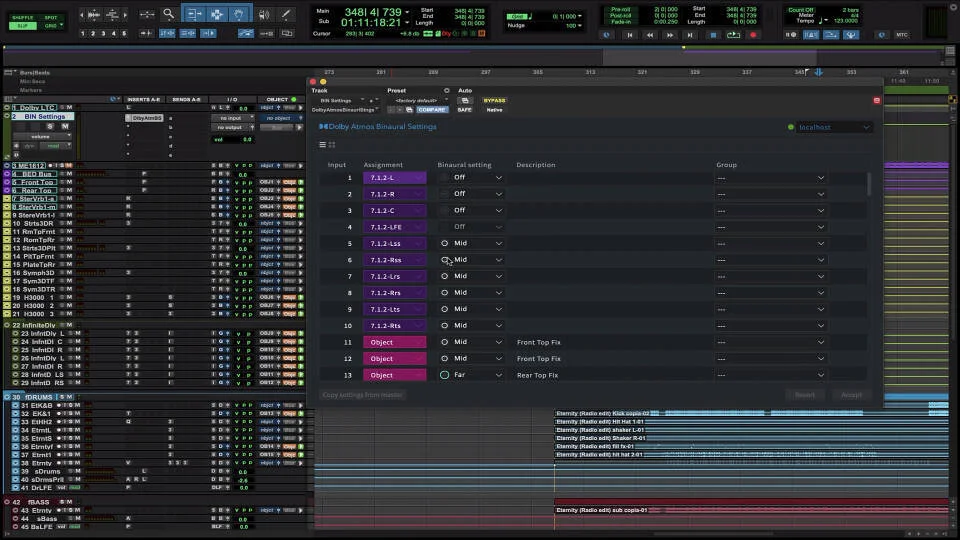Viewport: 960px width, 540px height.
Task: Open SENDS A-E column header
Action: [186, 99]
